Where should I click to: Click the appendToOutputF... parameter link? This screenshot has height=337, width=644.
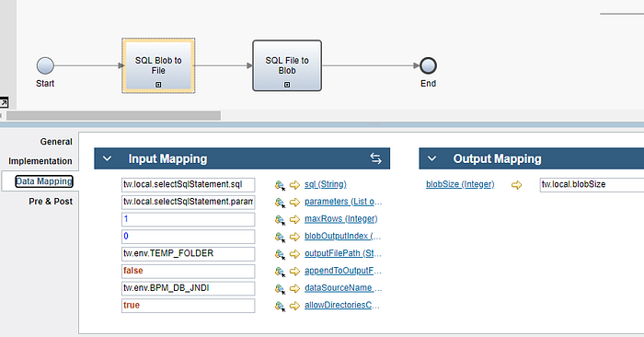[342, 271]
